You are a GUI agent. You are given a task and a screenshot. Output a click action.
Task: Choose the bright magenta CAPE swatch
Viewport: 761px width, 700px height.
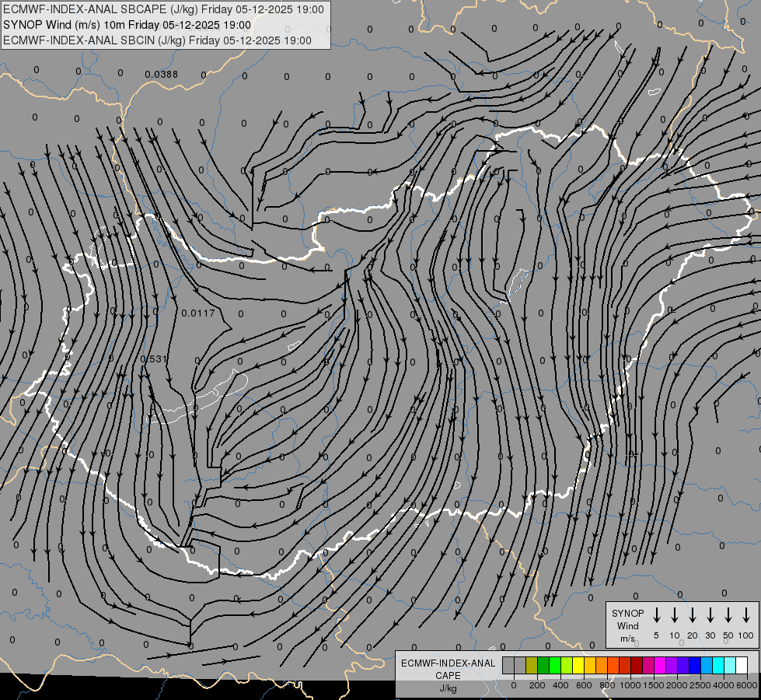(x=660, y=665)
